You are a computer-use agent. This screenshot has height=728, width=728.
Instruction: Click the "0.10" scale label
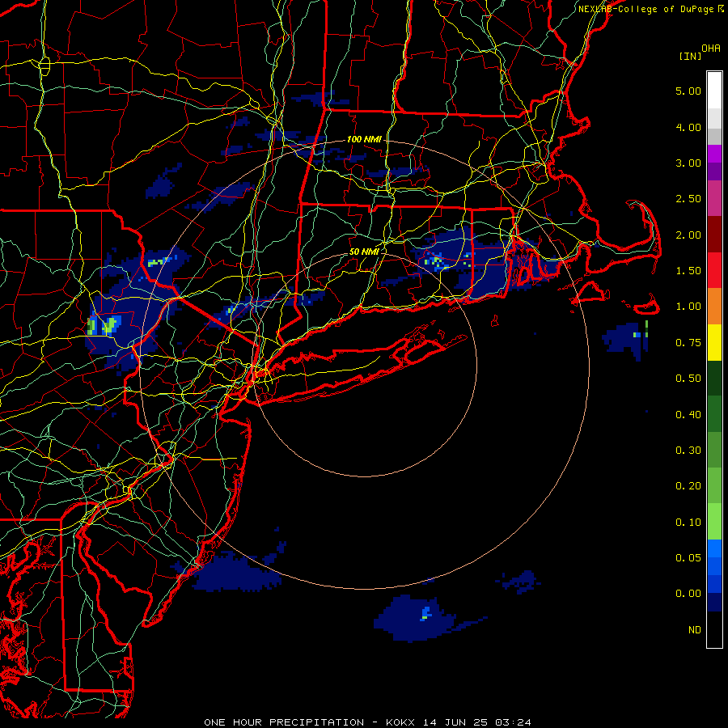coord(688,523)
